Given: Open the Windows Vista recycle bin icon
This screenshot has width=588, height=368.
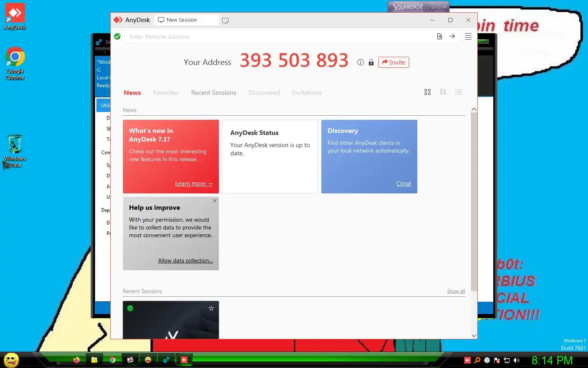Looking at the screenshot, I should (x=15, y=151).
